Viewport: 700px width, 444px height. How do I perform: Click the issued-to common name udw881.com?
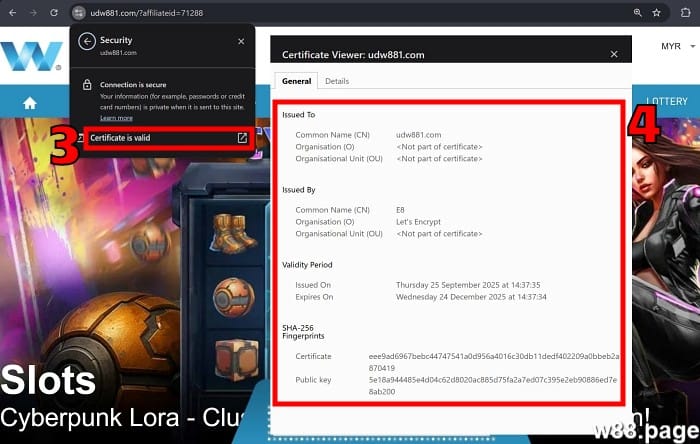coord(418,135)
